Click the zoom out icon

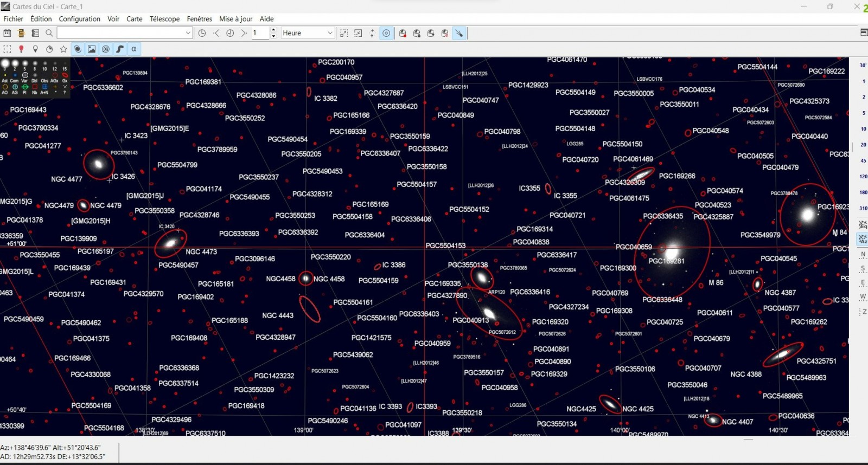[358, 33]
